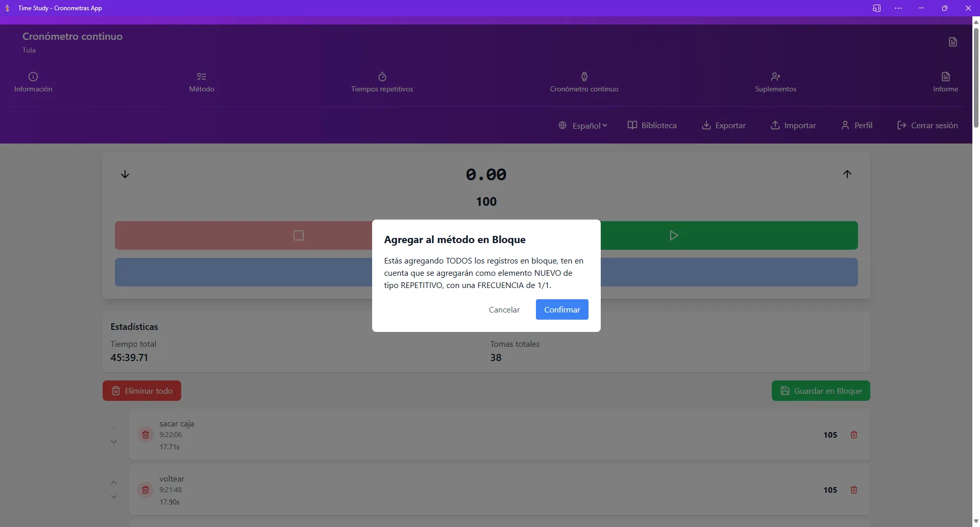
Task: Go to Tiempos repetitivos tab
Action: (382, 82)
